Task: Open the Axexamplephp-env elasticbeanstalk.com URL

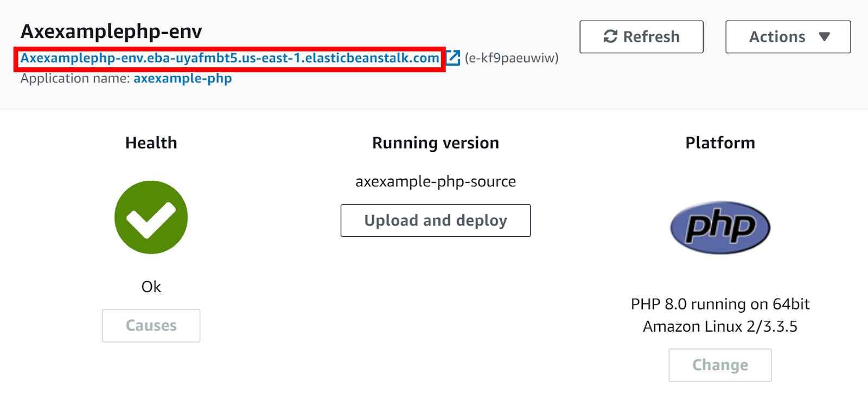Action: (x=229, y=58)
